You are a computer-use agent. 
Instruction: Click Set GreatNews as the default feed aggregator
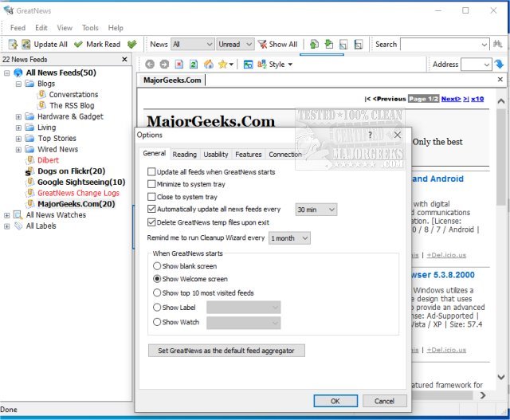(x=226, y=351)
